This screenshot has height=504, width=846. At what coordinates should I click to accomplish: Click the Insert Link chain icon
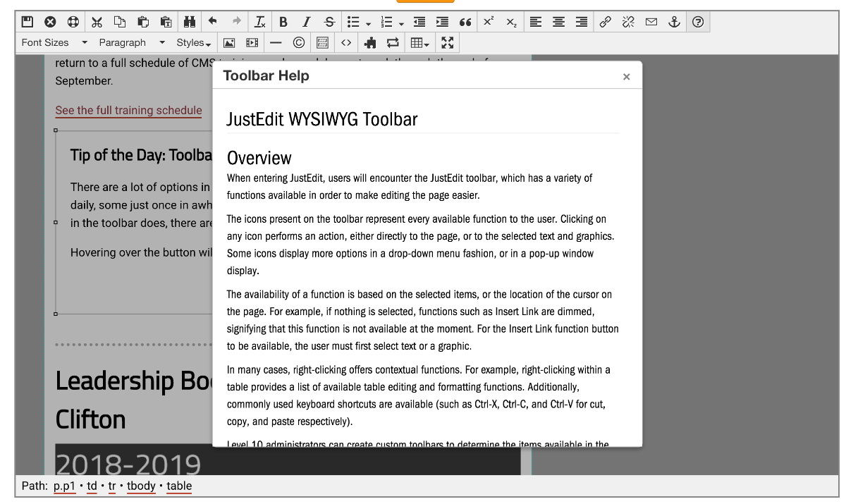point(605,23)
